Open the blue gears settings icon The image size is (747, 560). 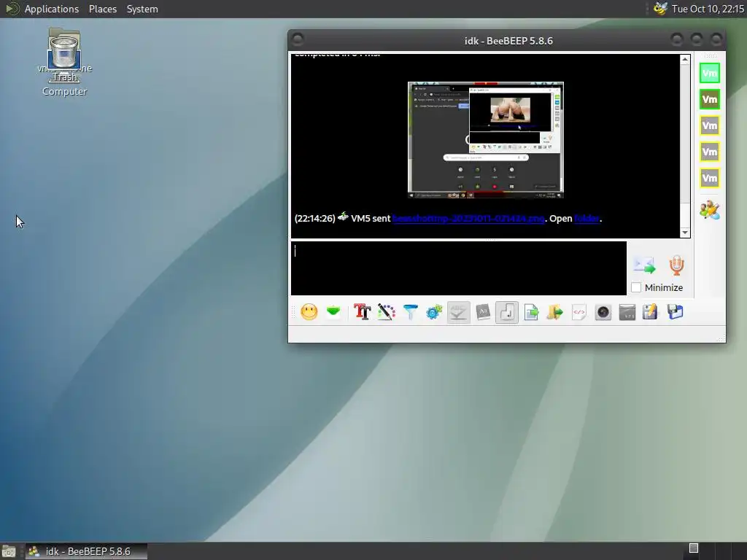[434, 312]
